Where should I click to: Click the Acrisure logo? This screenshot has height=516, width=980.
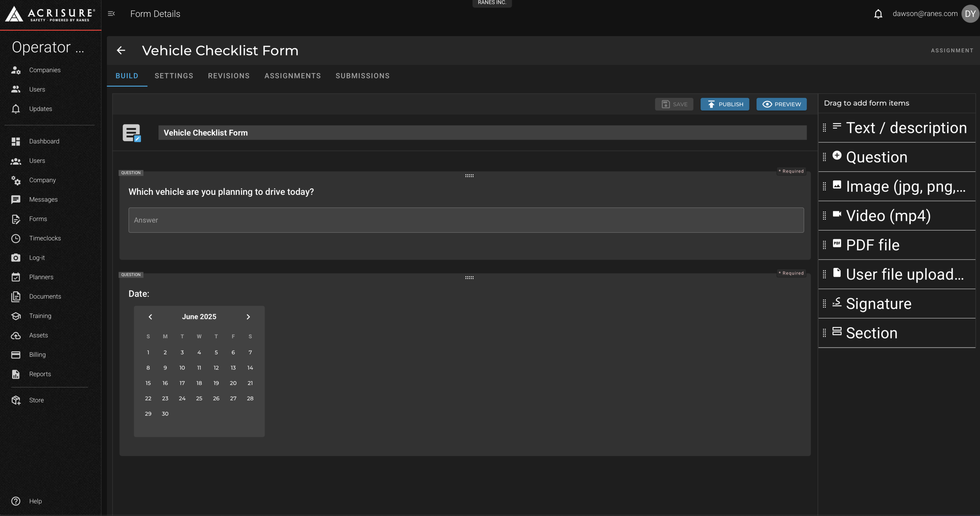[50, 14]
